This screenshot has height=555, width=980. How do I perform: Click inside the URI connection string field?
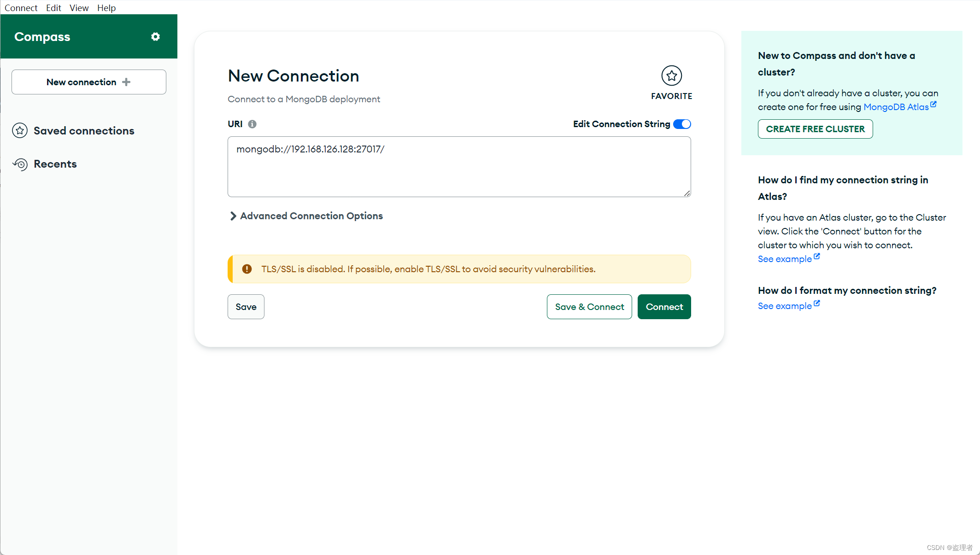pyautogui.click(x=459, y=167)
